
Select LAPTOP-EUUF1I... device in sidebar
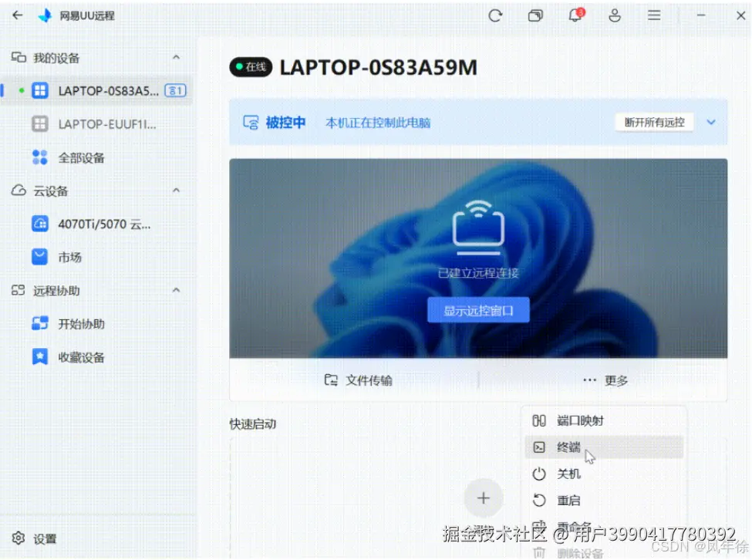point(97,124)
